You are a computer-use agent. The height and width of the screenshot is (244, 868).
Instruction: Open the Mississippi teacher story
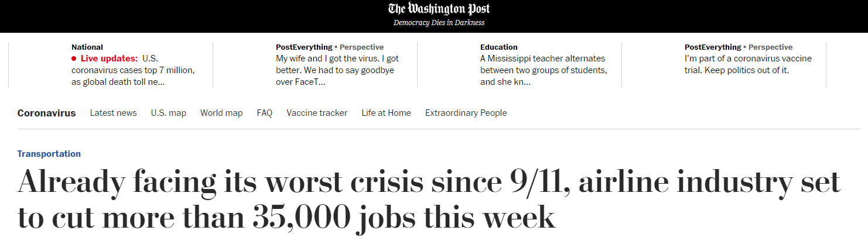click(542, 70)
